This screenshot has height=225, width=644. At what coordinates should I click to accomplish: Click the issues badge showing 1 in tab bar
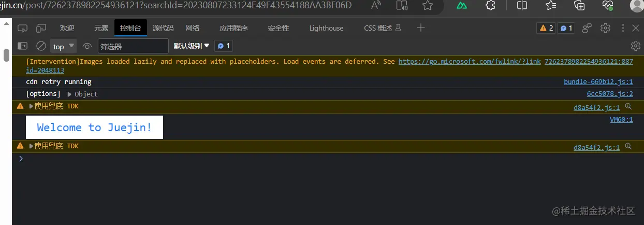[566, 28]
